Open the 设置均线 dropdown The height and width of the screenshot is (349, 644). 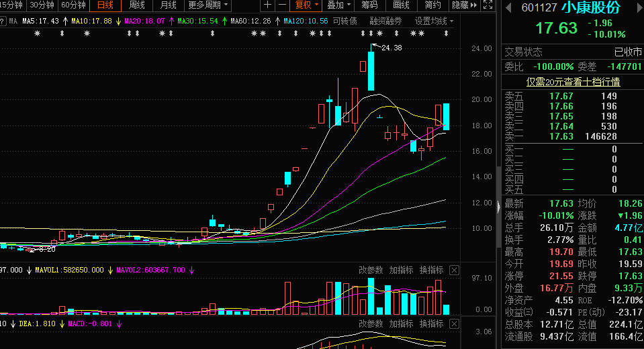(434, 21)
